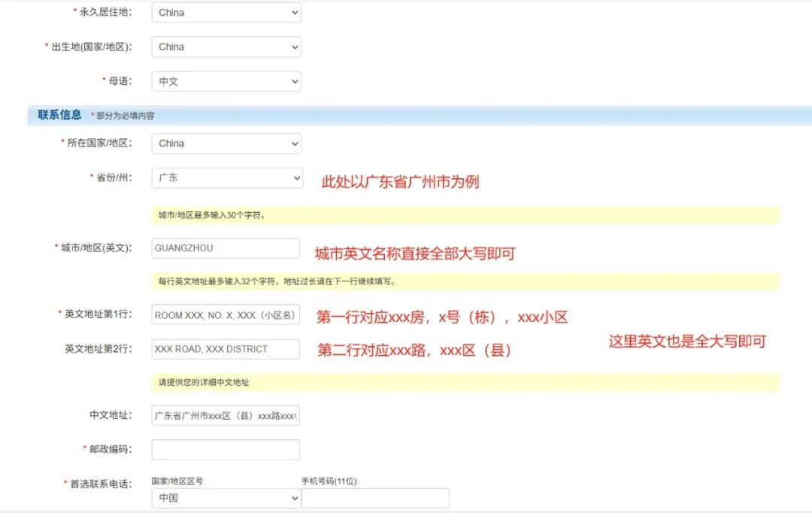Focus the 城市/地区(英文) field with GUANGZHOU
This screenshot has height=513, width=812.
pos(226,248)
